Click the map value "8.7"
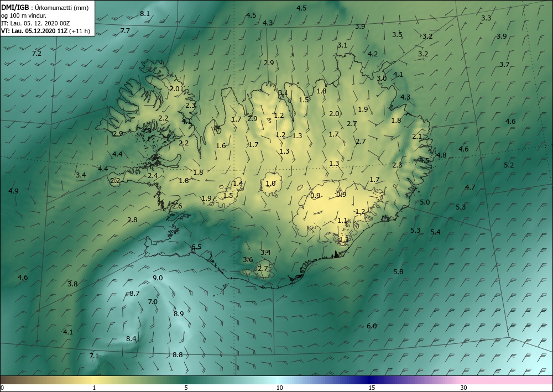The height and width of the screenshot is (392, 553). pos(134,293)
